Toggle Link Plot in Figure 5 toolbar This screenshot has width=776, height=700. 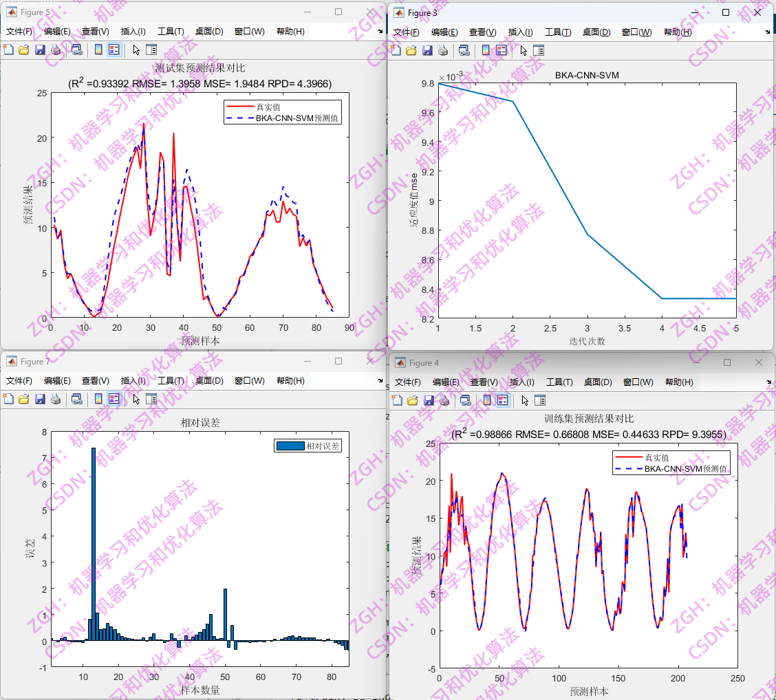point(77,50)
